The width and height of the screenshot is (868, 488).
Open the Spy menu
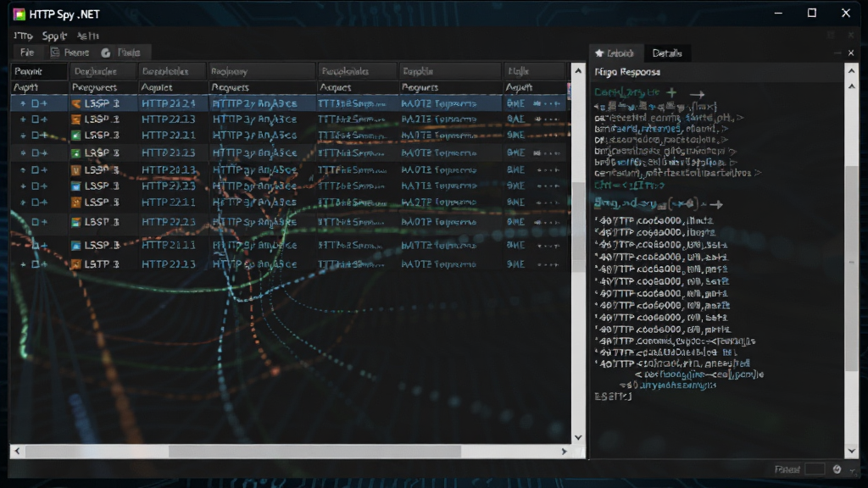[54, 36]
